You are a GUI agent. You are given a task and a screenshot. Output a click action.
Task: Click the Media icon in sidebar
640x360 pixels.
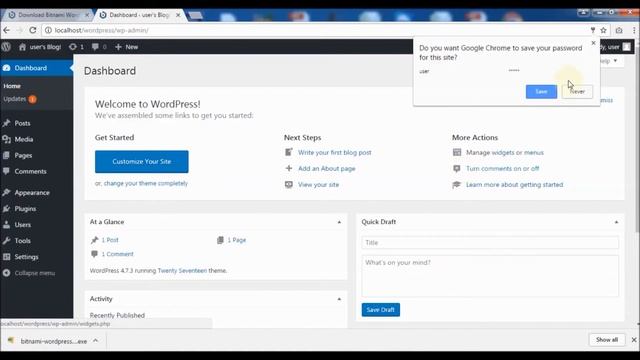click(6, 139)
